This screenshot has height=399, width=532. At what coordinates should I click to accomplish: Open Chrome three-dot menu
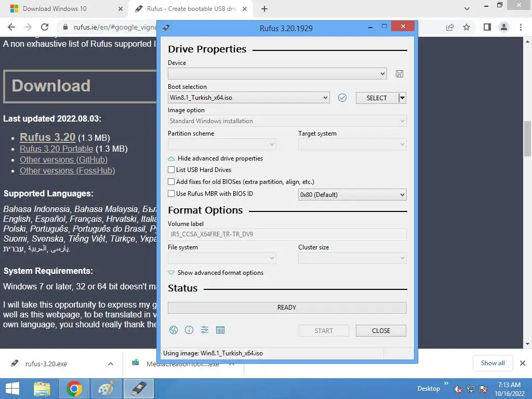(x=521, y=27)
